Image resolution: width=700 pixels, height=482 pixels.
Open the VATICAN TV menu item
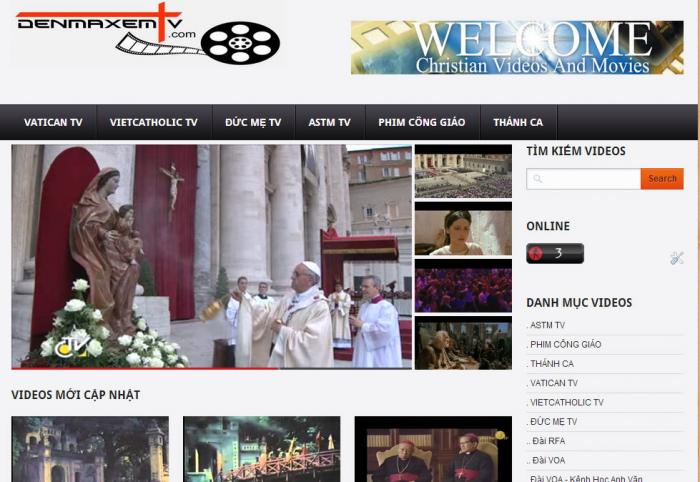53,123
